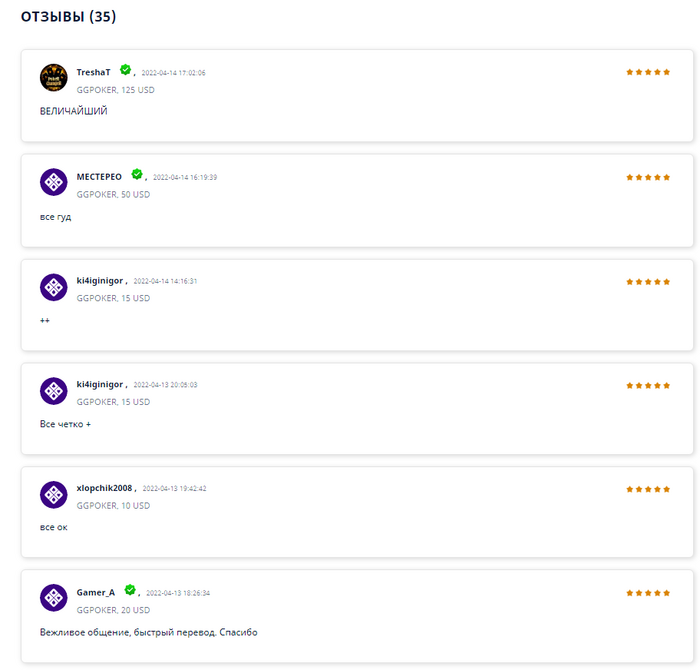Click the stars on xlopchik2008's review
The height and width of the screenshot is (670, 700).
point(648,489)
